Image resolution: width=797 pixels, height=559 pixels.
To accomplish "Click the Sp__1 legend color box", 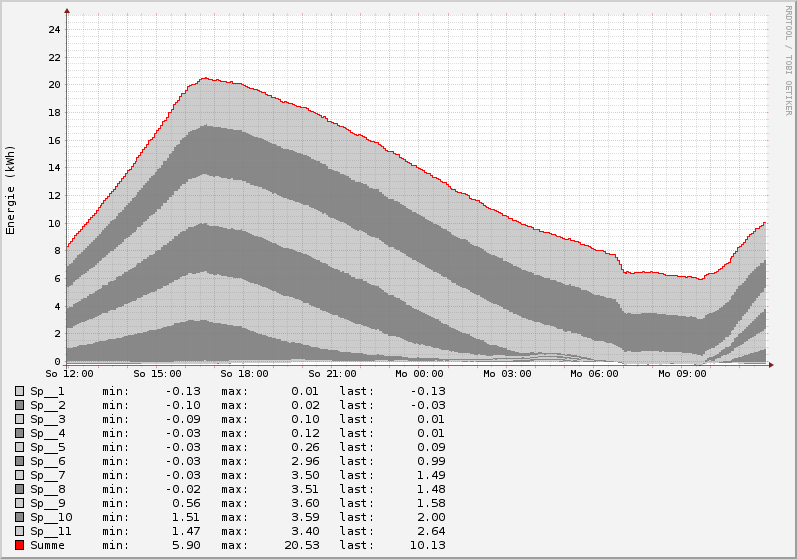I will [x=19, y=391].
